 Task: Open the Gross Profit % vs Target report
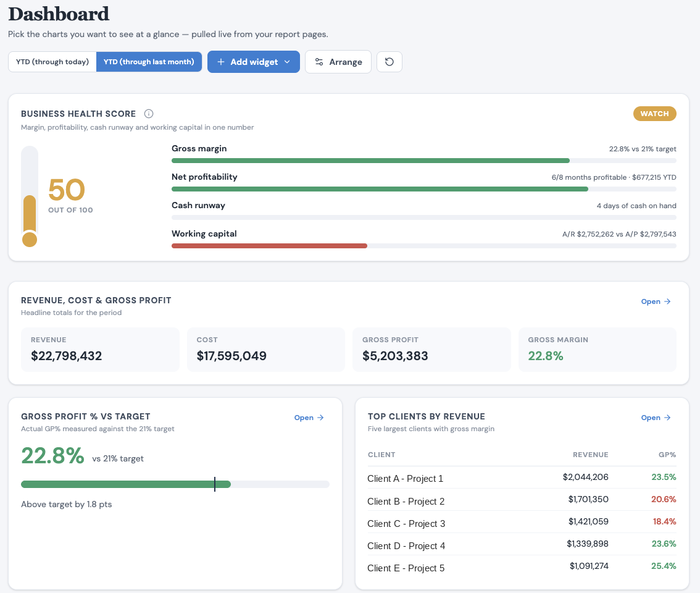coord(309,418)
